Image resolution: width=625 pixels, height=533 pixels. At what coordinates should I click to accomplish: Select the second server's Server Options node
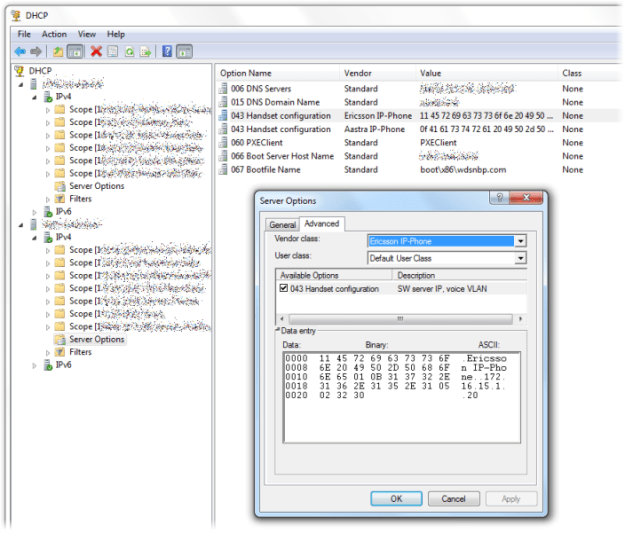[x=96, y=339]
